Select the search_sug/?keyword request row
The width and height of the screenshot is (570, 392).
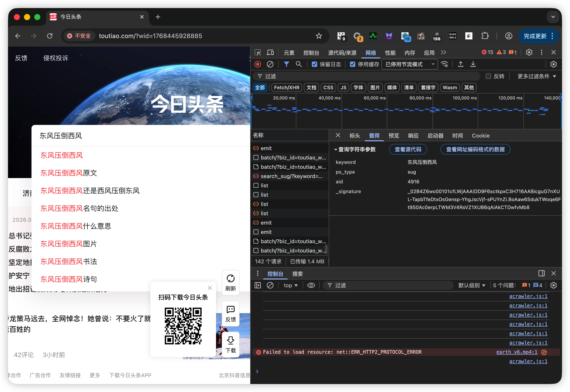[291, 176]
